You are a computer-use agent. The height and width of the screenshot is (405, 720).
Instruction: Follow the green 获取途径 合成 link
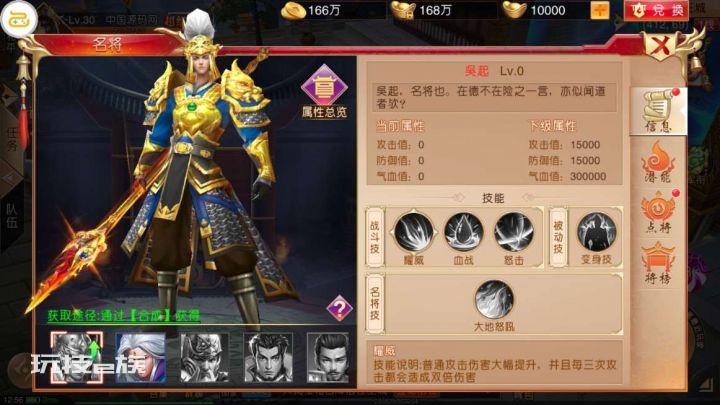(x=124, y=315)
